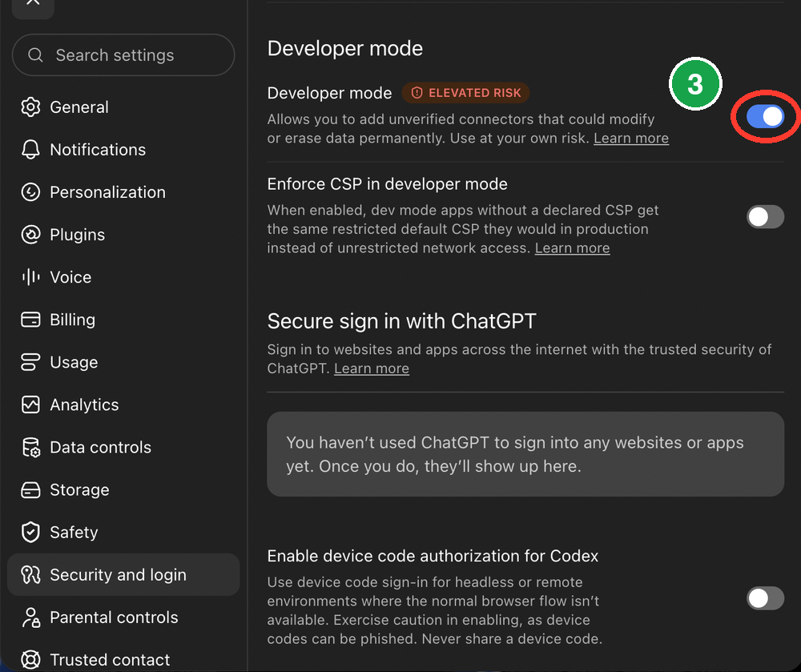This screenshot has width=801, height=672.
Task: Click the Billing card icon
Action: tap(30, 320)
